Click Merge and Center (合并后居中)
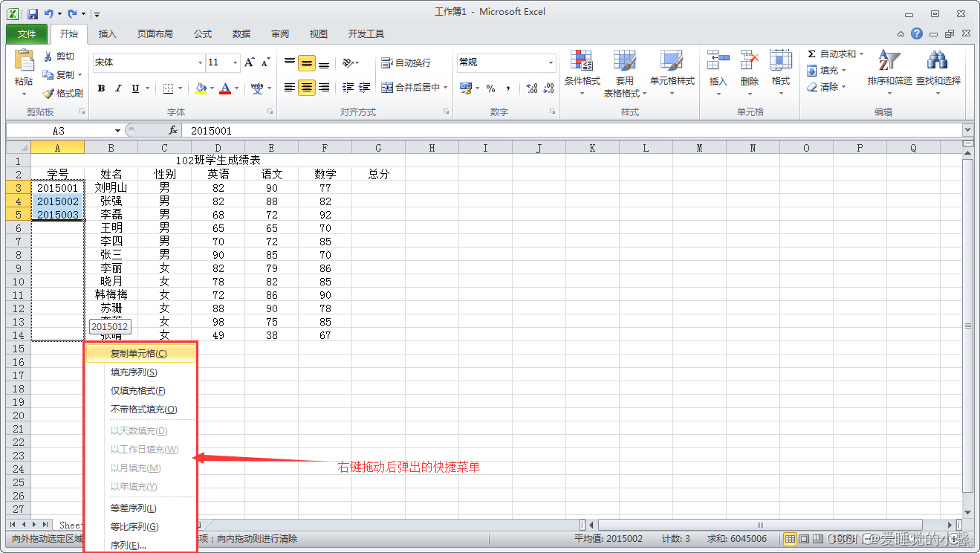The width and height of the screenshot is (980, 553). pyautogui.click(x=411, y=88)
